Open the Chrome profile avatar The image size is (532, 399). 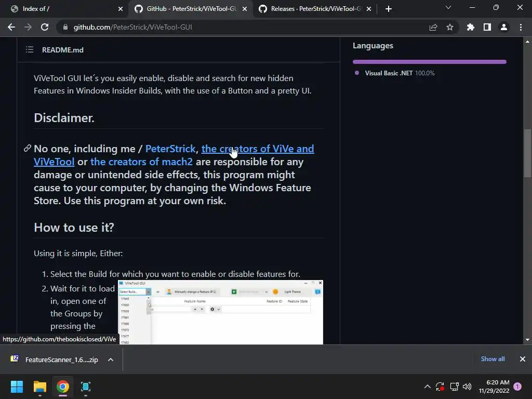coord(504,27)
